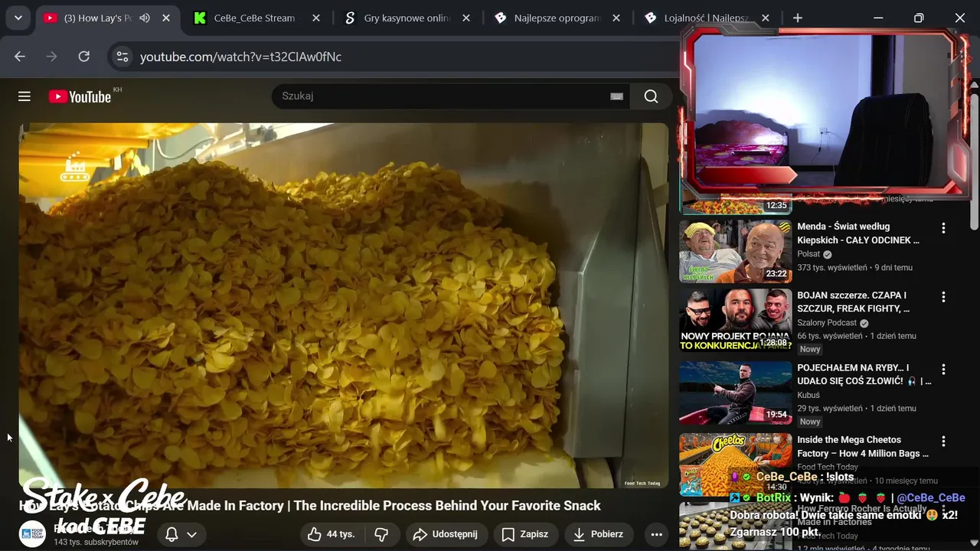Viewport: 980px width, 551px height.
Task: Open Mega Cheetos Factory video thumbnail
Action: click(x=736, y=465)
